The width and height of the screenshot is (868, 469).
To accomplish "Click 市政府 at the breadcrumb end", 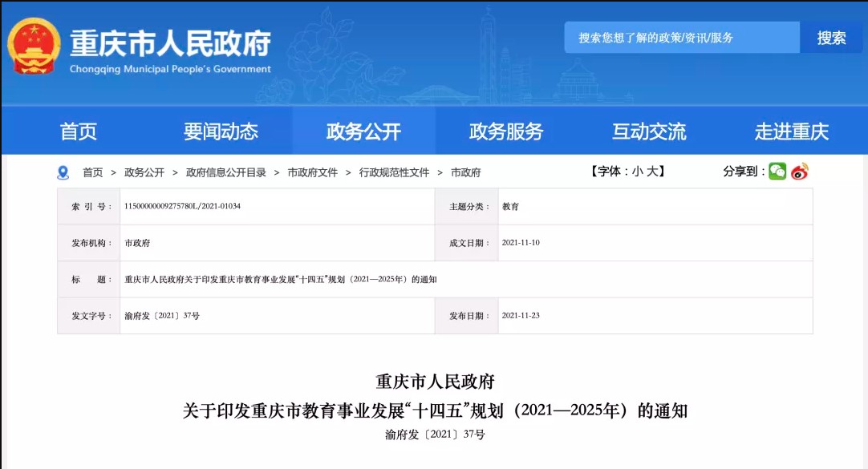I will tap(466, 172).
